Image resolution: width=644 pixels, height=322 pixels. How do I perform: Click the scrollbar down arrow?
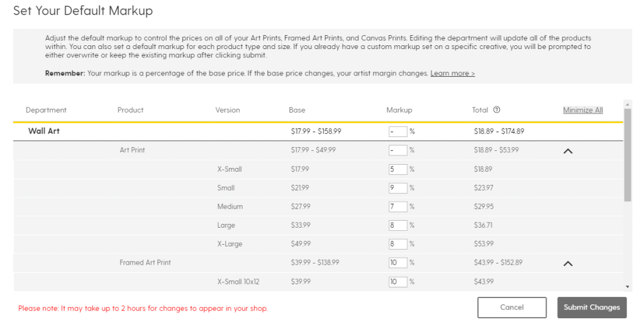(627, 286)
